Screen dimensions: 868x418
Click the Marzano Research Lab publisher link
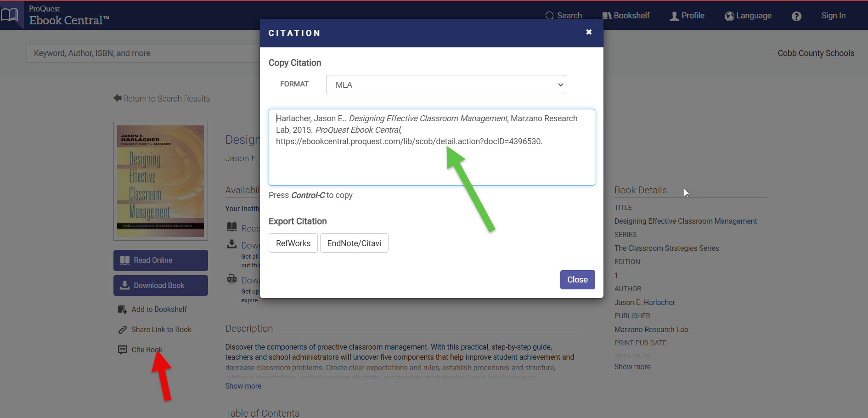click(x=651, y=329)
